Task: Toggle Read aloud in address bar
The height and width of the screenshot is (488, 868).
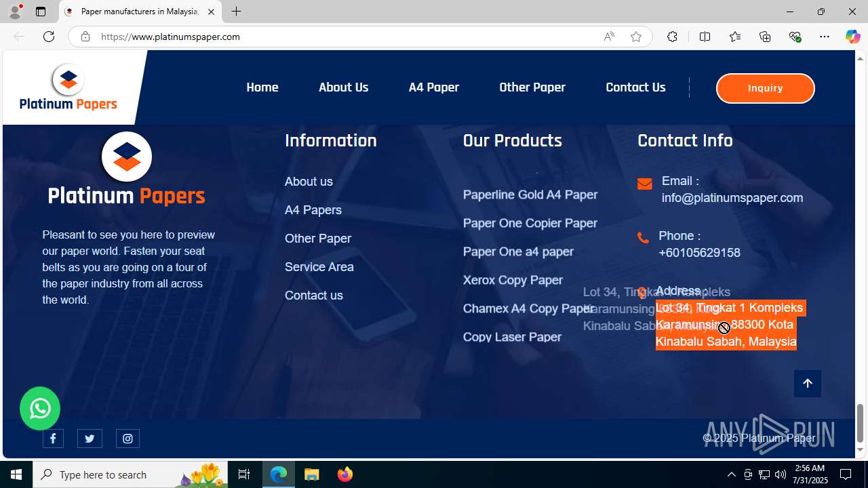Action: [x=609, y=37]
